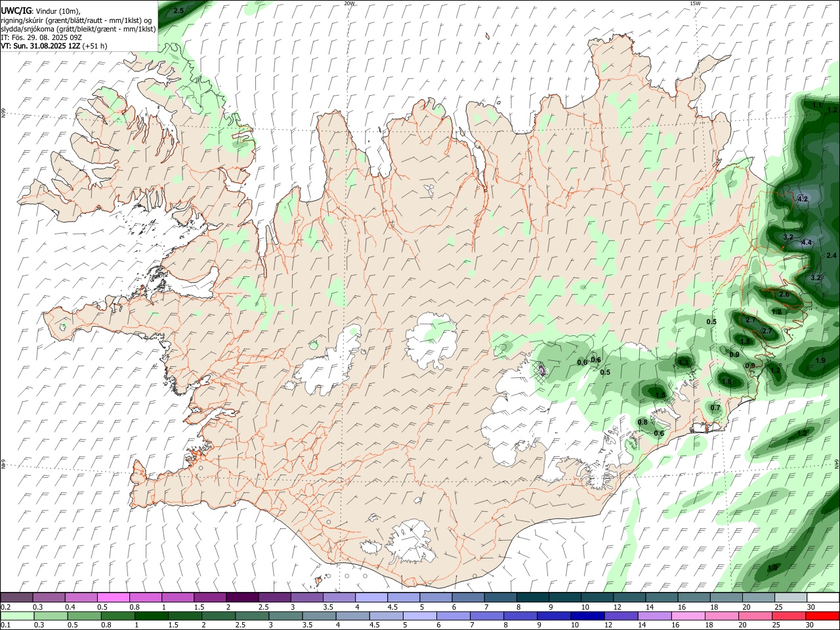Select the light grey swatch between 25 and 30 in the upper legend row
Screen dimensions: 840x630
click(x=790, y=597)
